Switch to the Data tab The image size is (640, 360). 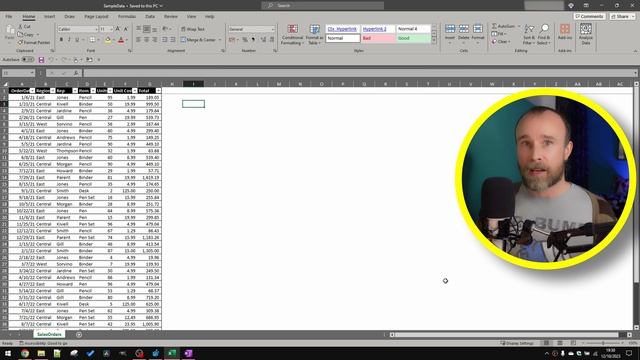pos(150,17)
